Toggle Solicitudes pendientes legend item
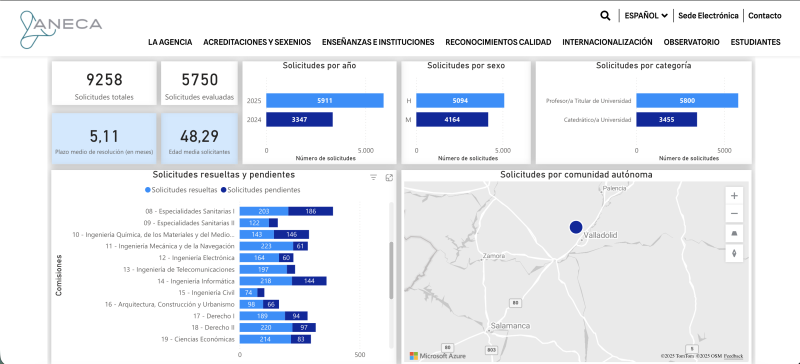Screen dimensions: 800x364 tap(260, 190)
